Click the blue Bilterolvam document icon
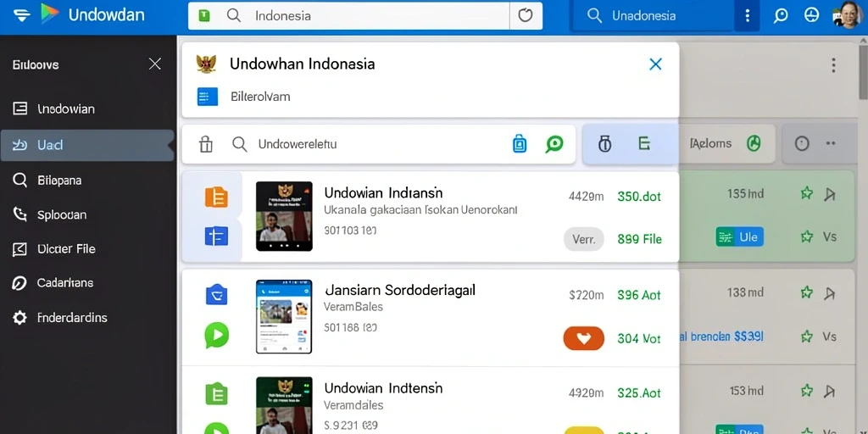 pos(208,97)
